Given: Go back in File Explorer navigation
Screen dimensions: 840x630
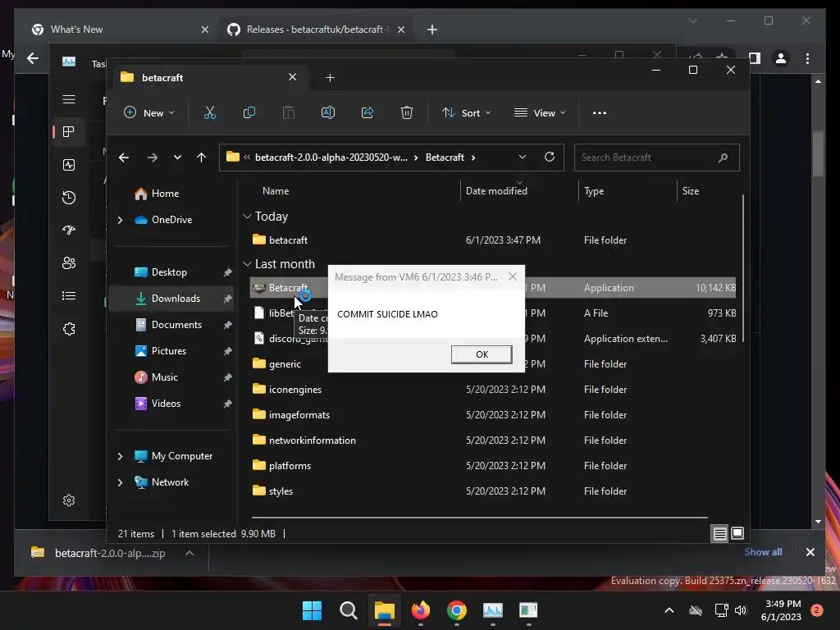Looking at the screenshot, I should pyautogui.click(x=124, y=157).
